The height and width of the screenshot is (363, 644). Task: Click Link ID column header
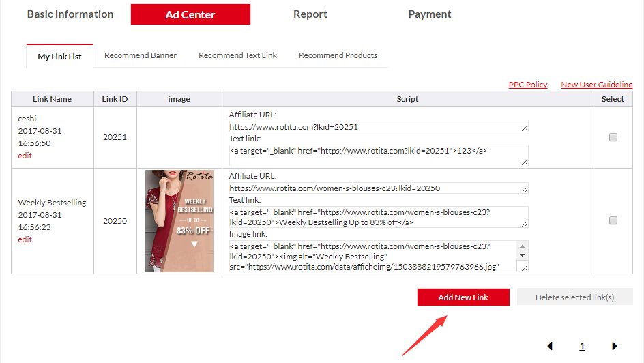click(115, 99)
